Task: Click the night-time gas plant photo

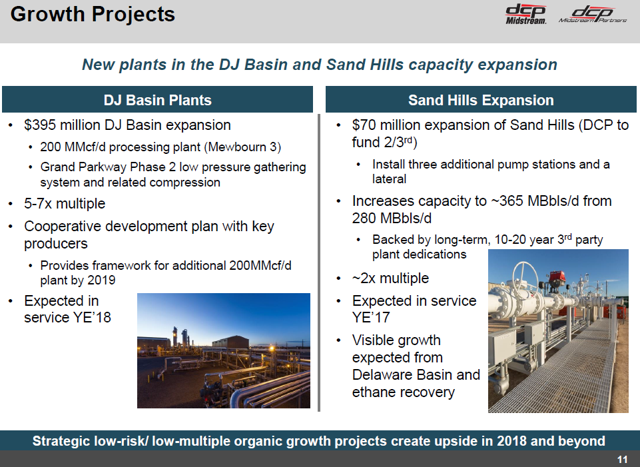Action: [224, 351]
